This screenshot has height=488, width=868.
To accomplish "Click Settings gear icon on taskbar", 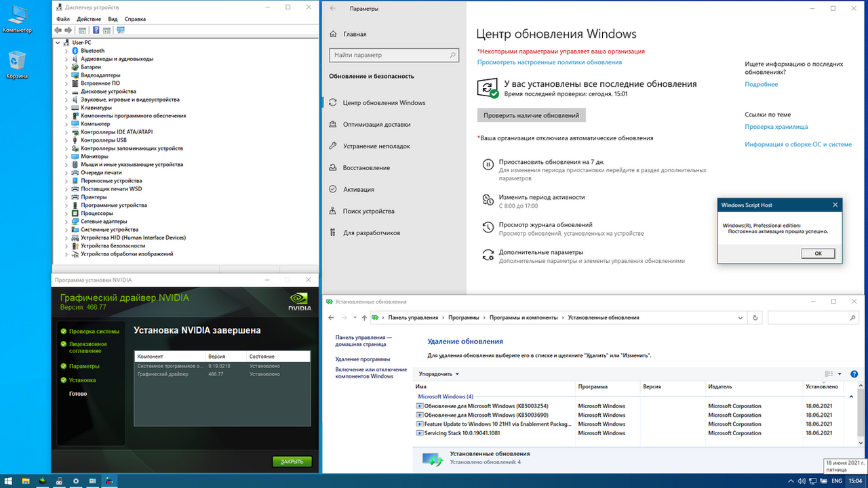I will coord(76,481).
